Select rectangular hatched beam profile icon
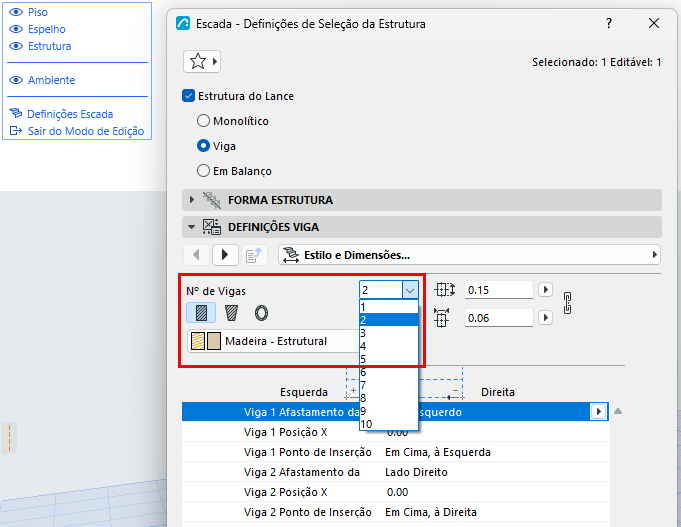 pyautogui.click(x=201, y=313)
